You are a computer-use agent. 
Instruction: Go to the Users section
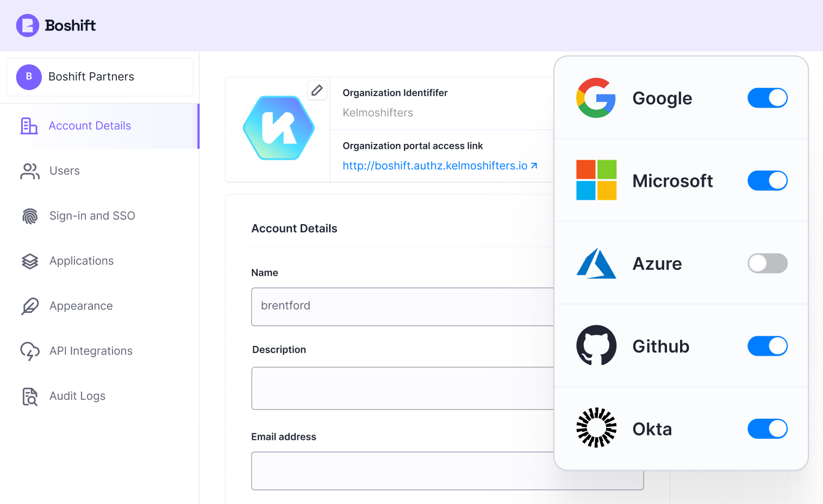coord(100,171)
